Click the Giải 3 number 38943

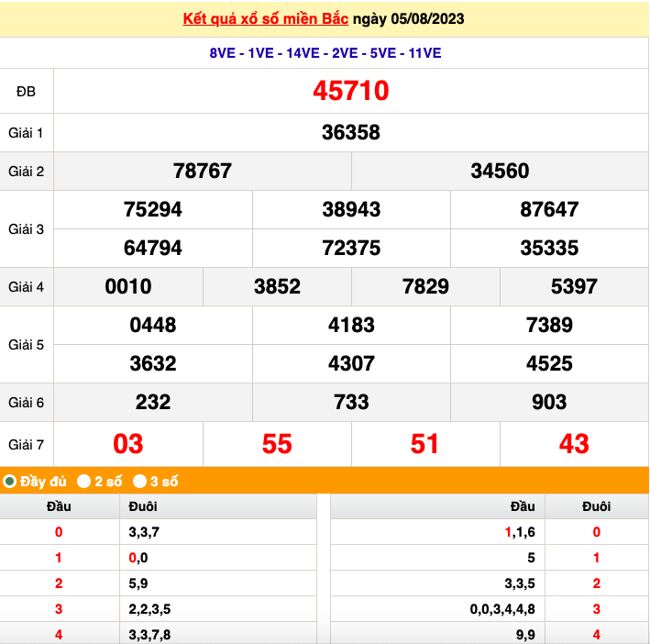[x=351, y=209]
